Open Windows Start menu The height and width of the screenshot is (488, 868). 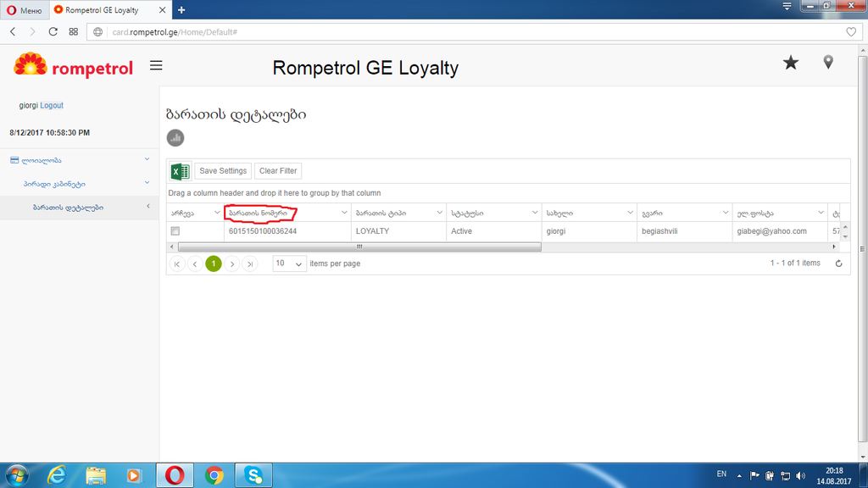[17, 475]
